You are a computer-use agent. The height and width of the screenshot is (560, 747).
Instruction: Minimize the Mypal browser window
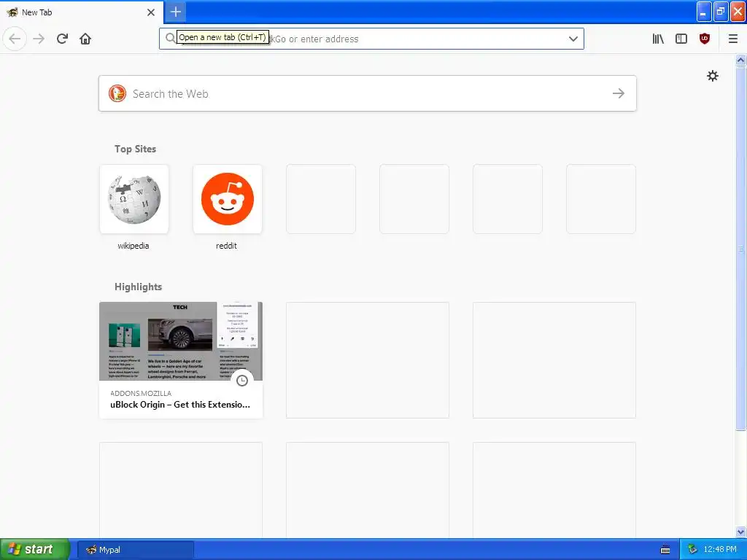click(704, 12)
